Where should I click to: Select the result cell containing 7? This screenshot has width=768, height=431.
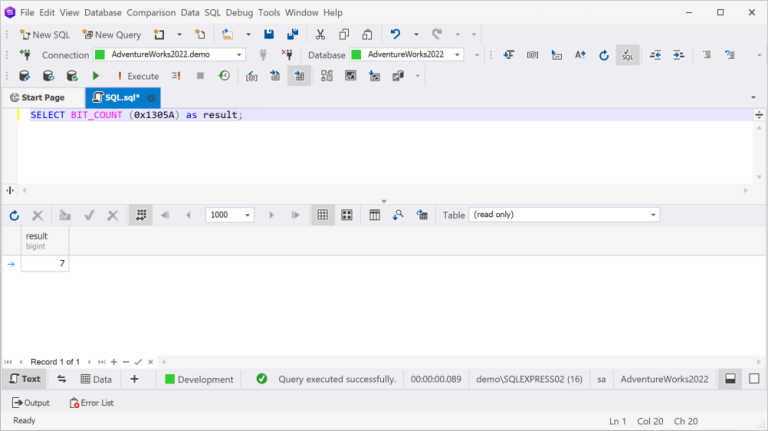click(45, 264)
